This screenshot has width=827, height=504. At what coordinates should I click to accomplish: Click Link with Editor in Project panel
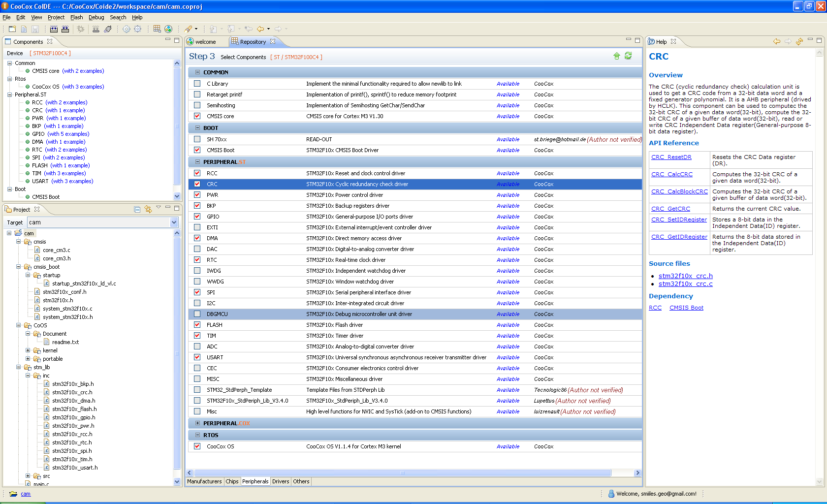click(x=148, y=209)
